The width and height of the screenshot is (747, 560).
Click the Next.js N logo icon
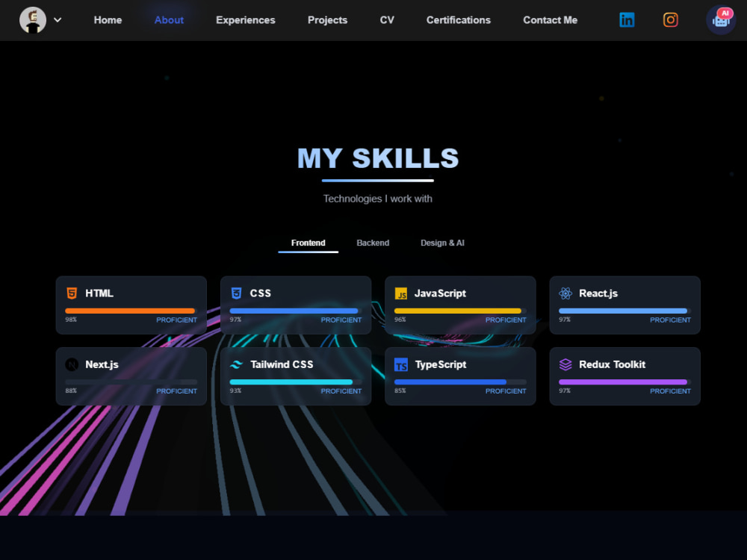72,364
